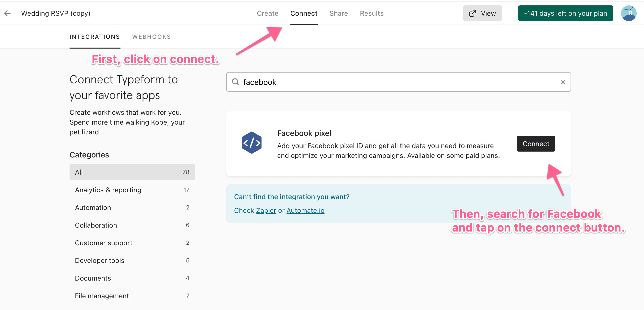644x310 pixels.
Task: Click the magnifier search icon
Action: click(x=235, y=82)
